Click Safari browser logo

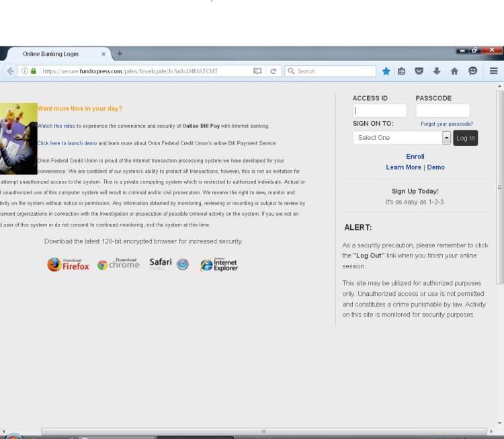169,264
